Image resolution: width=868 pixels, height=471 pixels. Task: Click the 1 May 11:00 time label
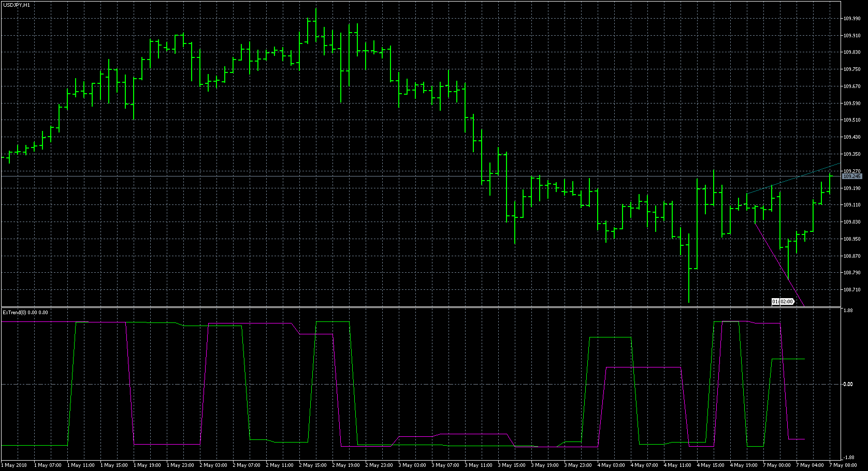coord(81,465)
